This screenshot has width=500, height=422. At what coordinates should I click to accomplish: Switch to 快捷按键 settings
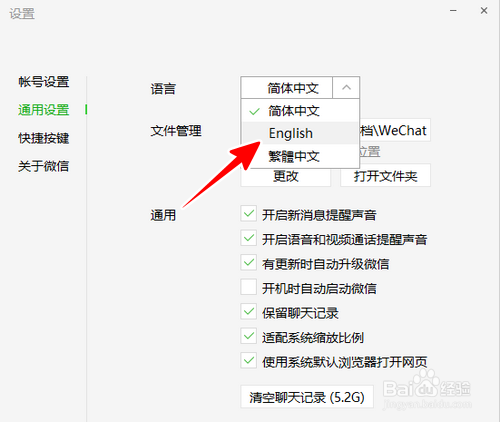pos(44,138)
